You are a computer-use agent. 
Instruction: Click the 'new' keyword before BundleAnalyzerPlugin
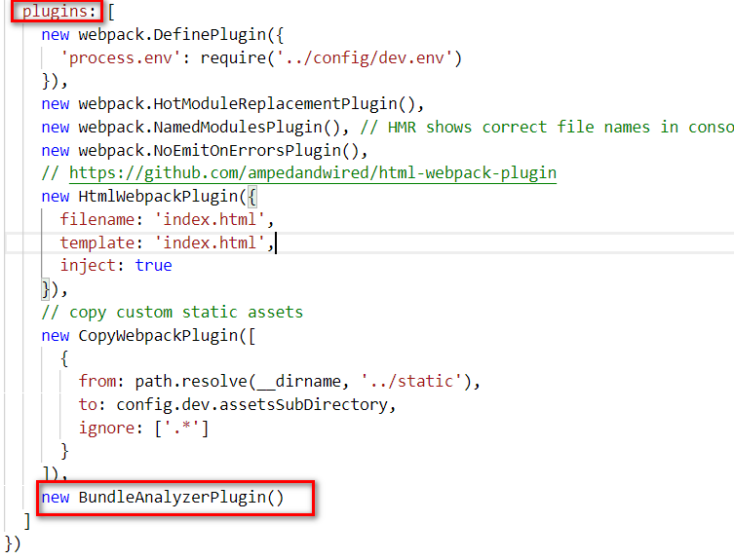(56, 498)
